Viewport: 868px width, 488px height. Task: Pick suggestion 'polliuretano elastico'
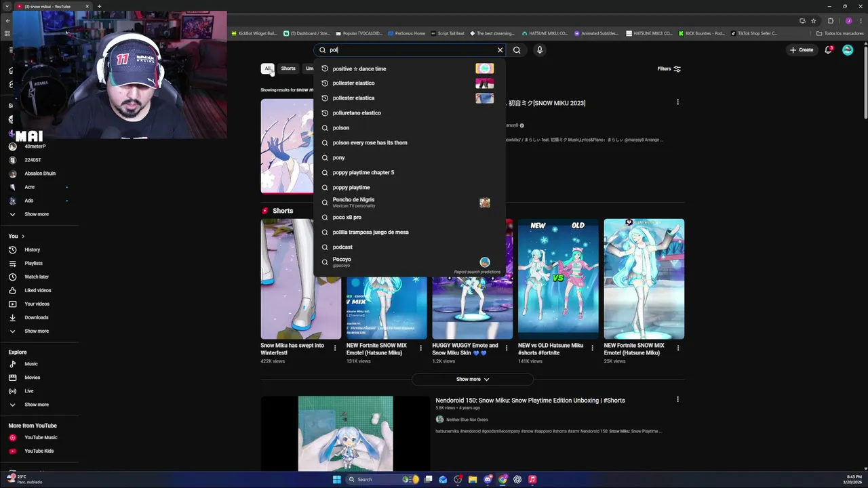[x=409, y=113]
